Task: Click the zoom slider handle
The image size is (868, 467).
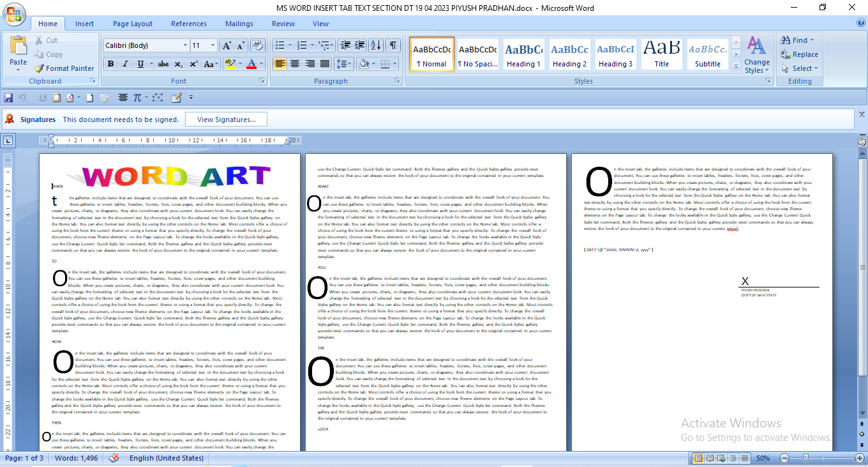Action: [x=806, y=458]
